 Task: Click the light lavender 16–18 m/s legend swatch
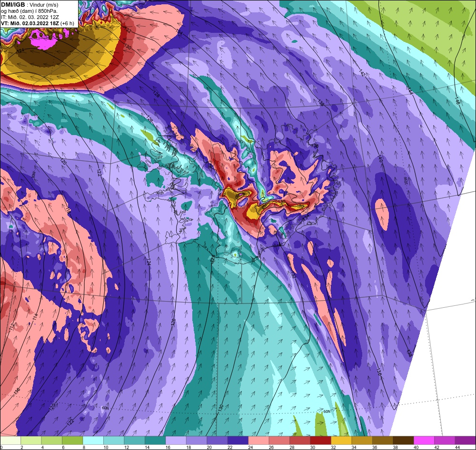[176, 440]
